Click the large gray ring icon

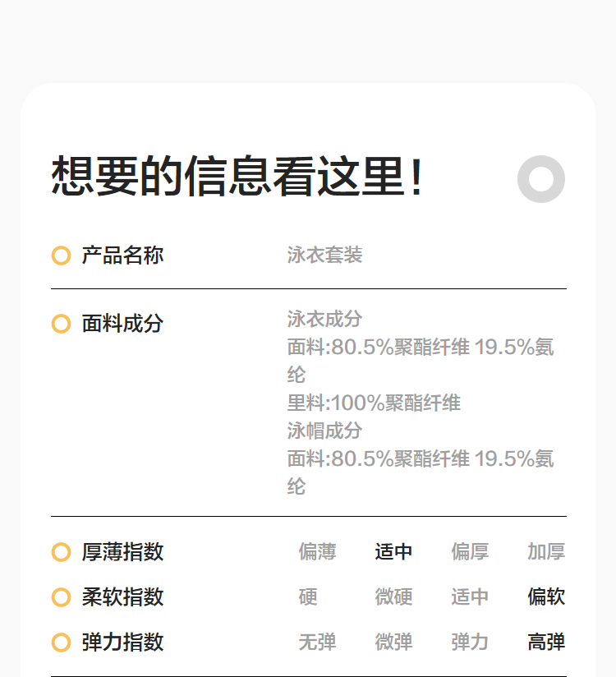click(541, 179)
